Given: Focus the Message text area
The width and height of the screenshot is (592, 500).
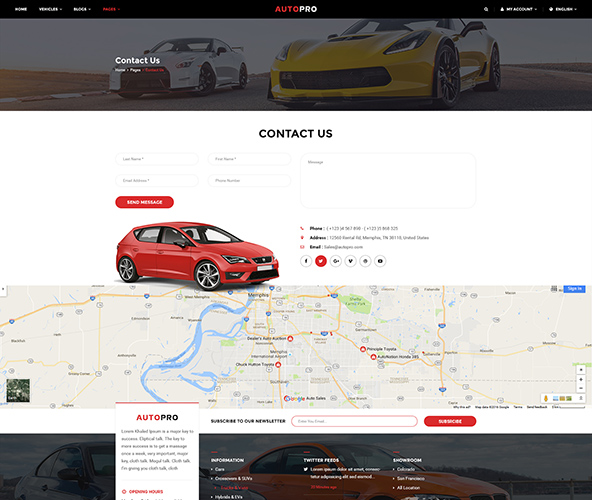Looking at the screenshot, I should [x=388, y=181].
